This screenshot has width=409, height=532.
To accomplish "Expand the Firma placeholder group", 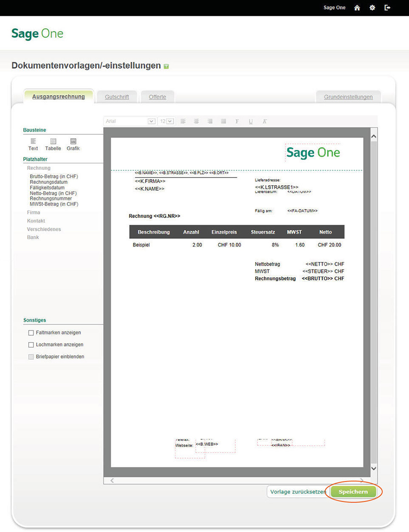I will click(34, 212).
